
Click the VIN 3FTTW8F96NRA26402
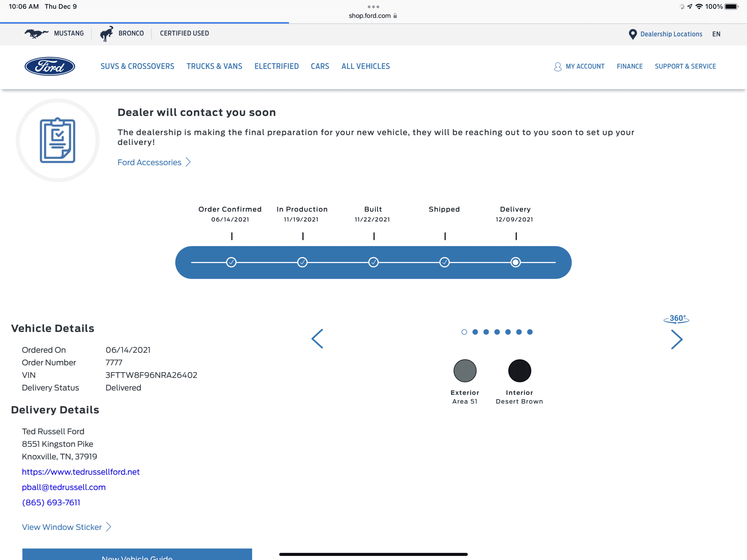point(151,375)
